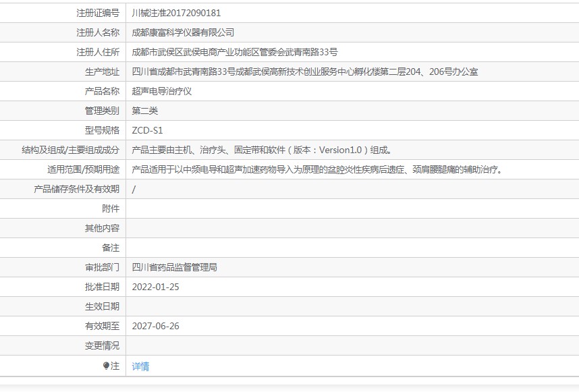Select model value ZCD-S1
Screen dimensions: 579x392
[x=147, y=130]
